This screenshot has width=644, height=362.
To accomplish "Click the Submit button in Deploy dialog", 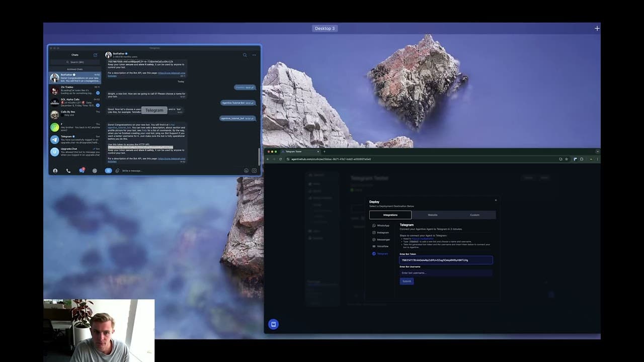I will (407, 281).
